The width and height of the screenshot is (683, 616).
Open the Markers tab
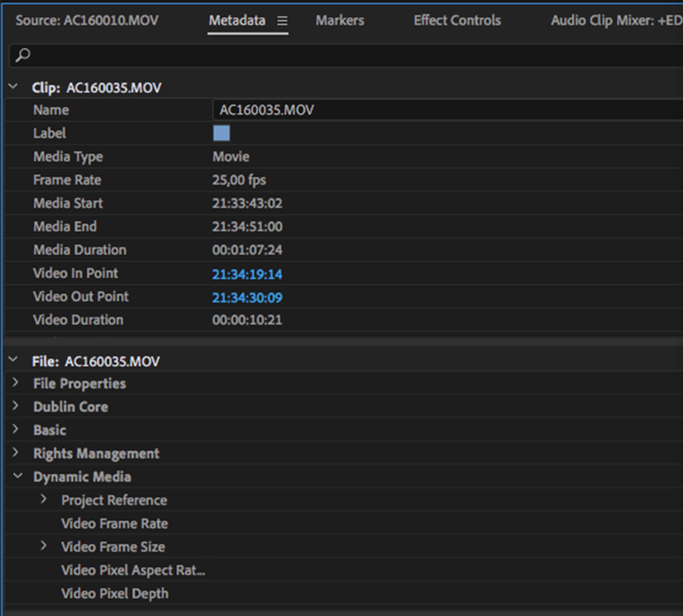tap(340, 20)
